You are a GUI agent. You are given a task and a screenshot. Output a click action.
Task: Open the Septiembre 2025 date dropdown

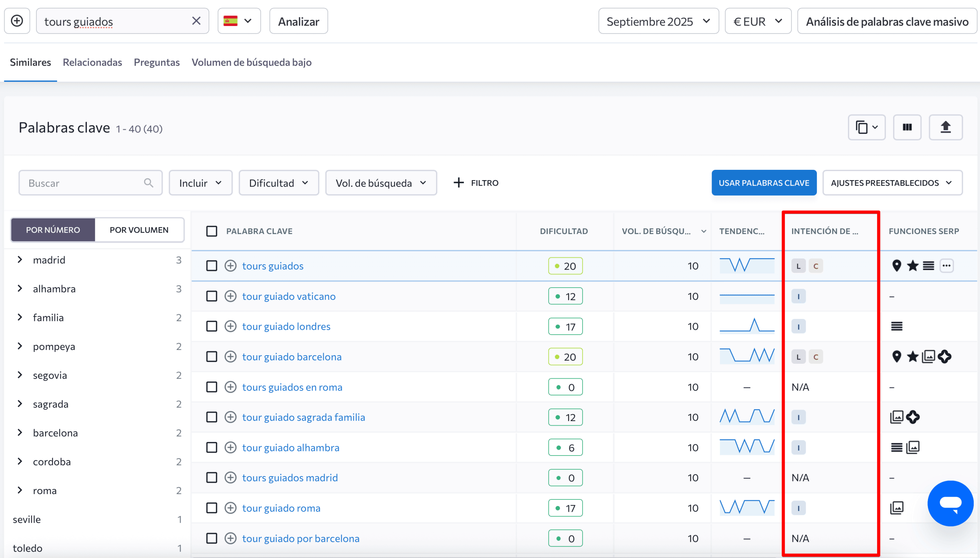[658, 21]
